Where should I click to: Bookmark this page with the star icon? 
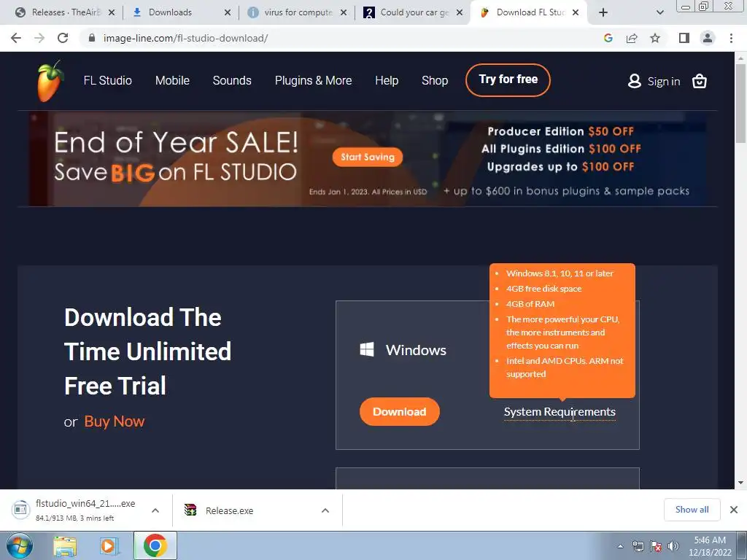tap(655, 38)
